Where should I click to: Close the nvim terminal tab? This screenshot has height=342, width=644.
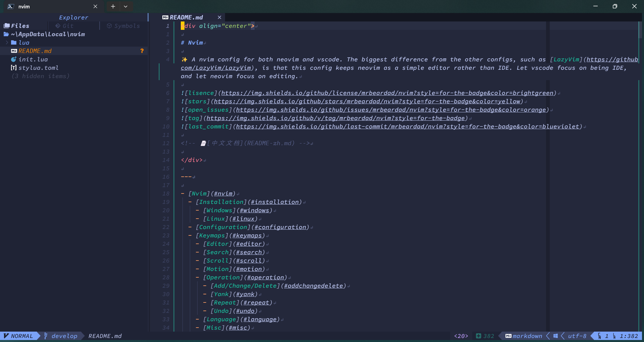pyautogui.click(x=95, y=6)
